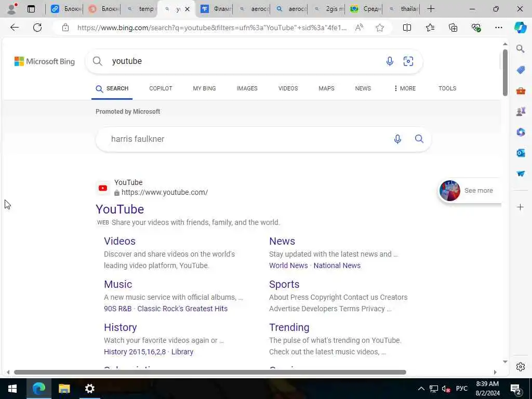Reload the page with the refresh icon
The image size is (532, 399).
pyautogui.click(x=37, y=28)
